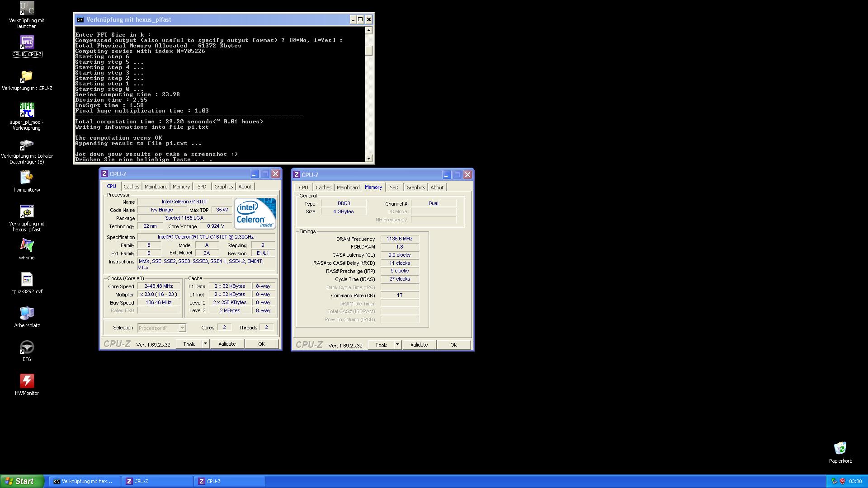The width and height of the screenshot is (868, 488).
Task: Open Lokaler Datenträger (E) shortcut icon
Action: pos(27,144)
